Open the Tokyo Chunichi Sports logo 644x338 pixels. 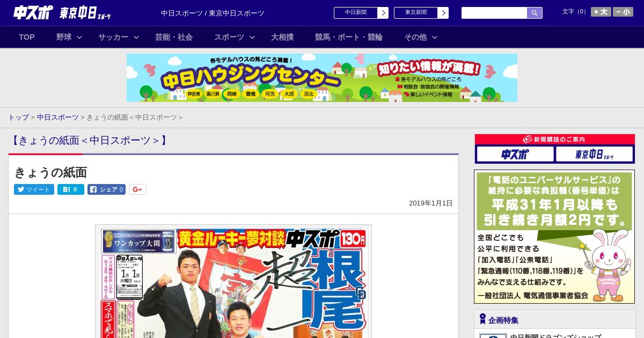click(x=85, y=13)
